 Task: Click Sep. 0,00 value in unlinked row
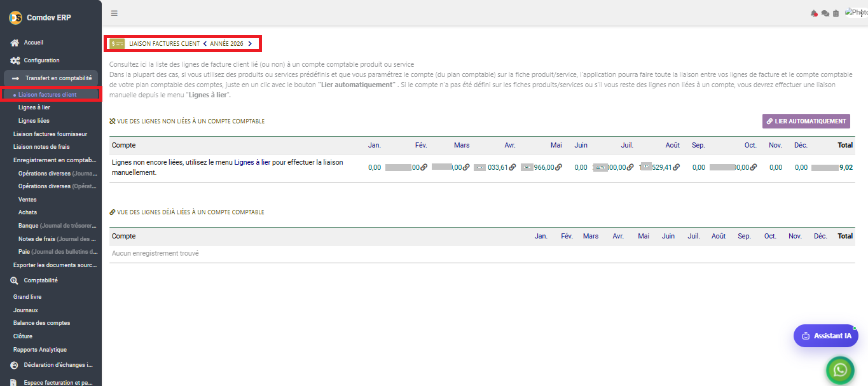[699, 167]
